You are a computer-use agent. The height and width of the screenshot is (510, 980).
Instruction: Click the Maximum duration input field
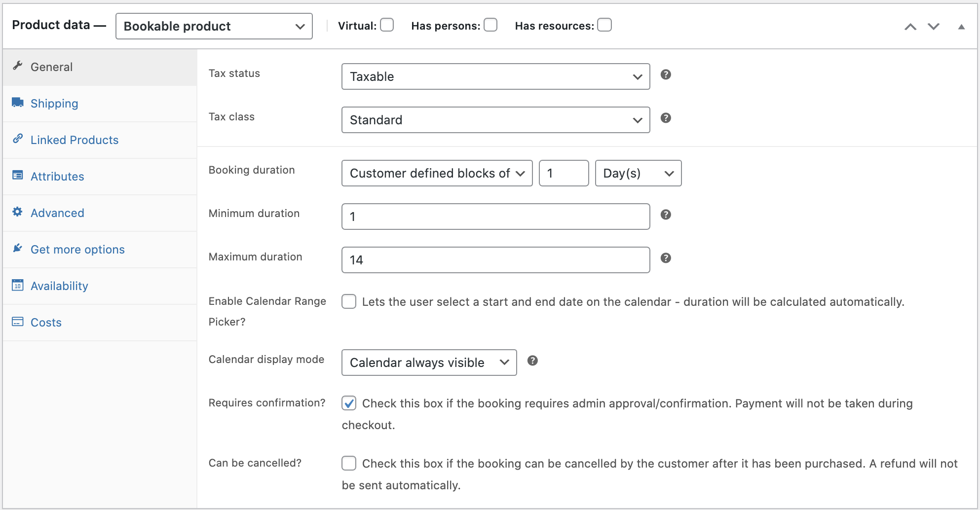point(495,260)
